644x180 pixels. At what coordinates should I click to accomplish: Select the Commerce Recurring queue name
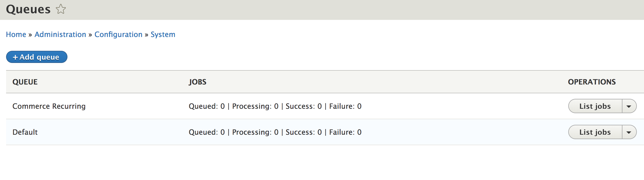point(49,106)
